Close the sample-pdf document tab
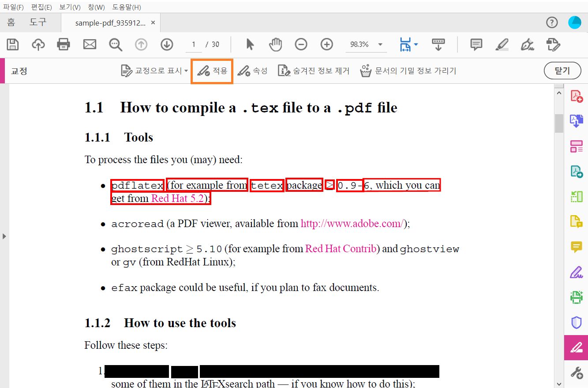 tap(153, 22)
